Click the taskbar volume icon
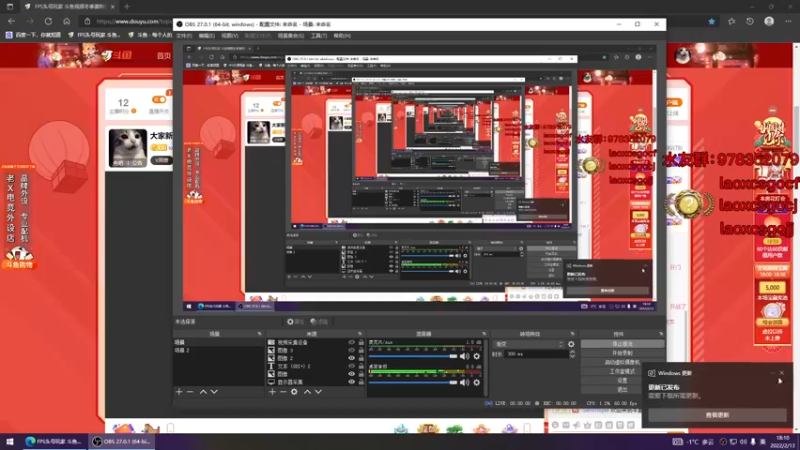 [x=743, y=442]
